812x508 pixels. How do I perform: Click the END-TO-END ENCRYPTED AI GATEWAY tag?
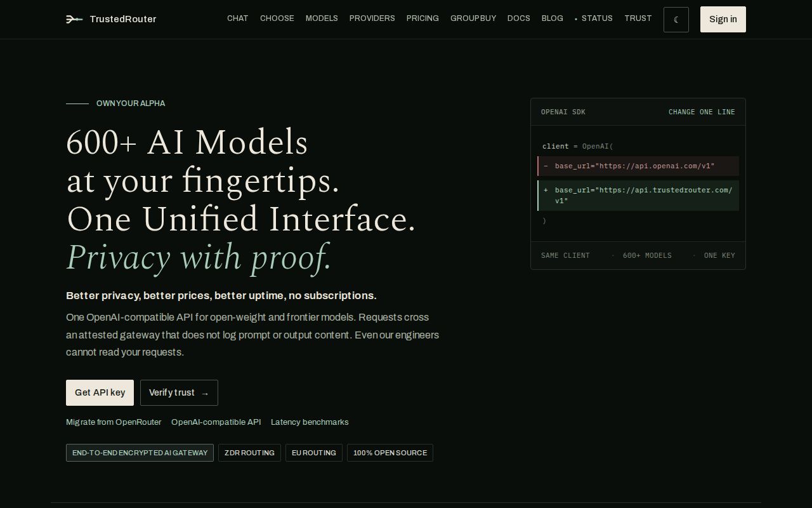[x=140, y=453]
